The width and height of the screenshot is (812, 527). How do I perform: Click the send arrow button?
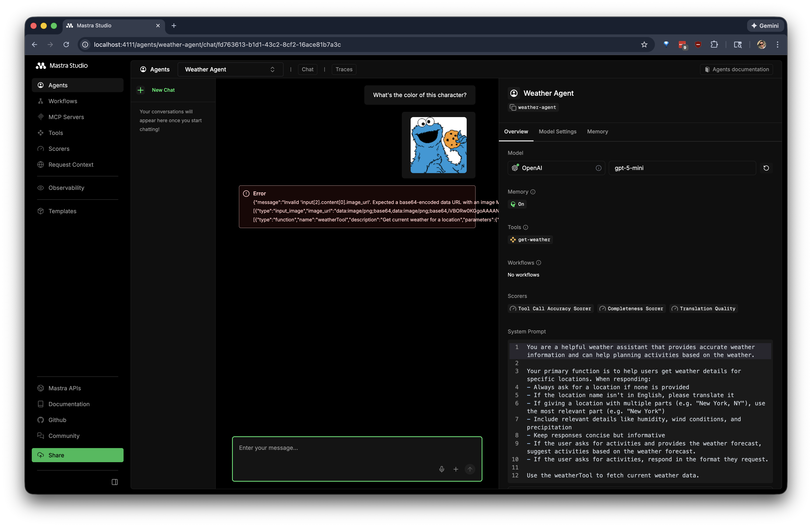470,469
